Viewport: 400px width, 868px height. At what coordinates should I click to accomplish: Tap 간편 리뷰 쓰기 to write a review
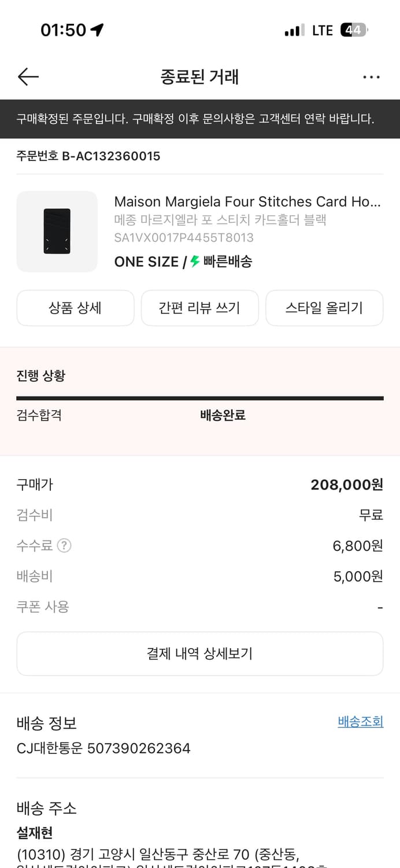199,308
